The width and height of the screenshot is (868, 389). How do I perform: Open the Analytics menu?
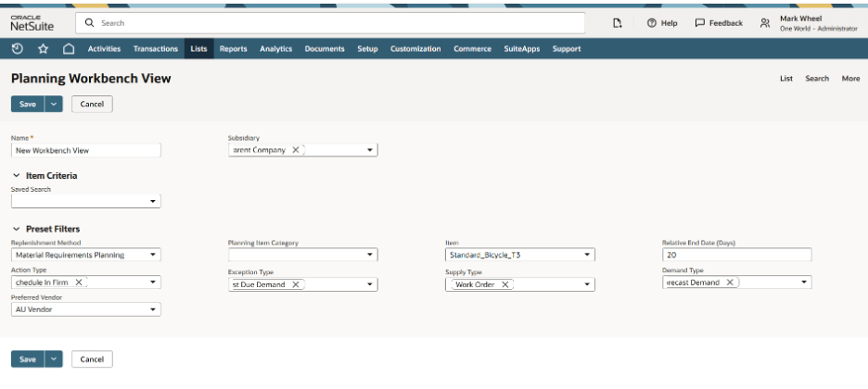tap(275, 48)
